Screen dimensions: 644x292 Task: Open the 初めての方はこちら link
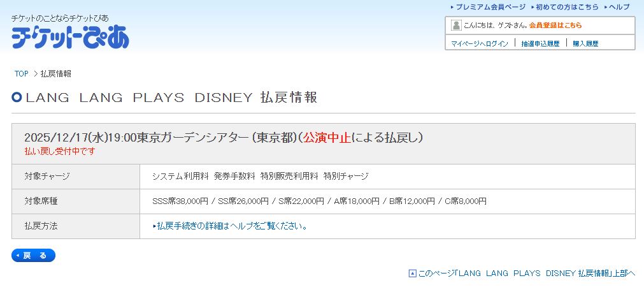(x=567, y=7)
